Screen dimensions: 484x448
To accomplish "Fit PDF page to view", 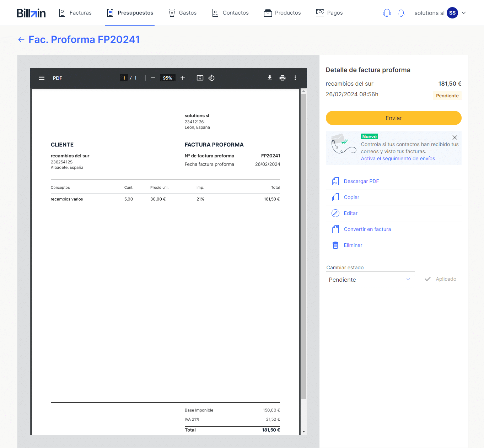I will point(200,78).
